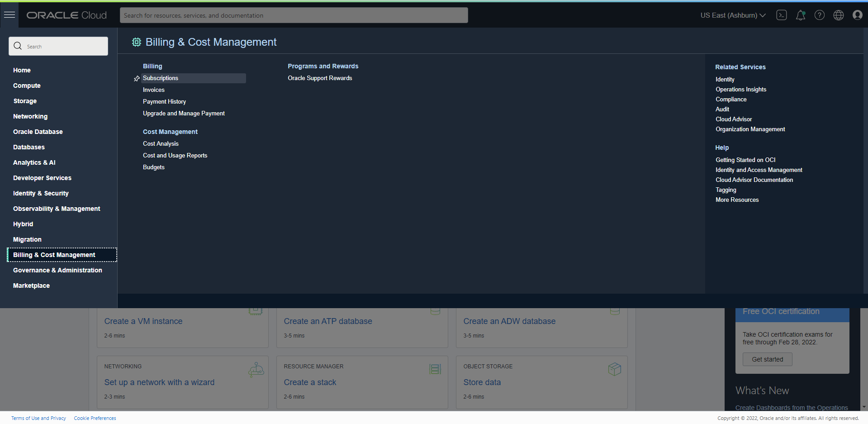Viewport: 868px width, 424px height.
Task: Open Oracle Support Rewards
Action: pos(320,78)
